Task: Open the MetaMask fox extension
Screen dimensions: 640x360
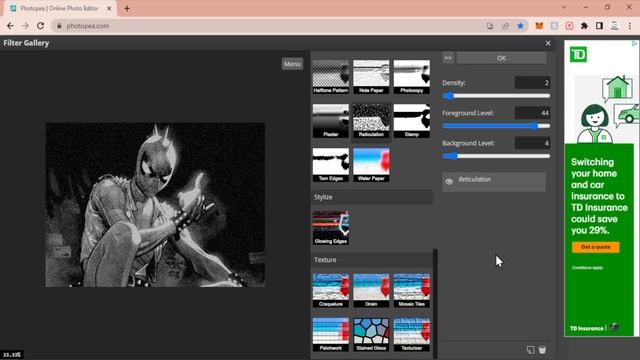Action: [539, 26]
